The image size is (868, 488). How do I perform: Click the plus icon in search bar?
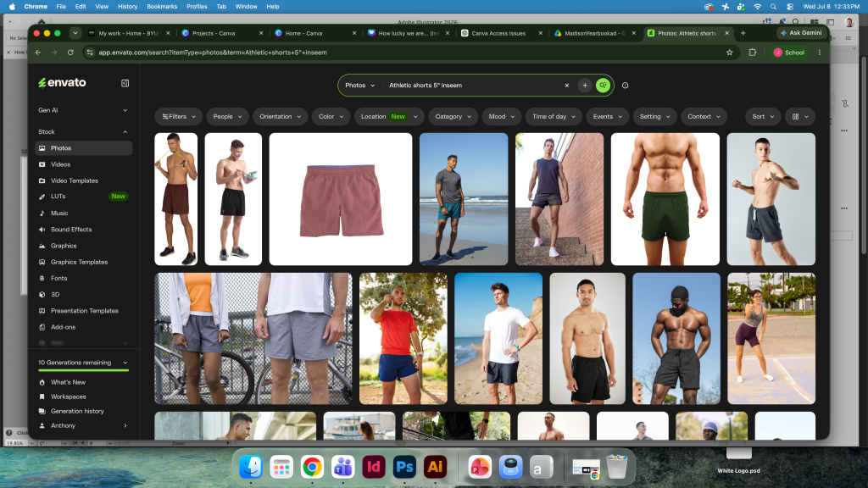[585, 86]
